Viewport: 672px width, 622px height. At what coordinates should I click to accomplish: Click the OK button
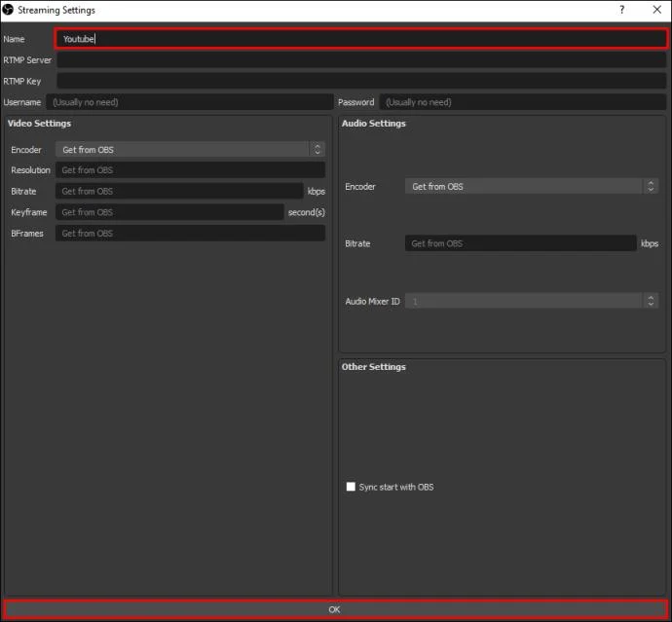tap(335, 609)
